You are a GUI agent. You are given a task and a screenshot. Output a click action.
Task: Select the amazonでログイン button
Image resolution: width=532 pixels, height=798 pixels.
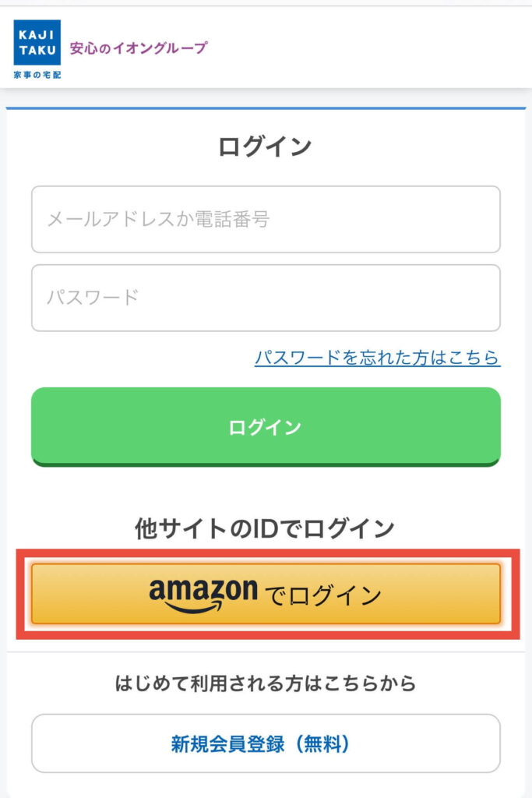click(266, 593)
